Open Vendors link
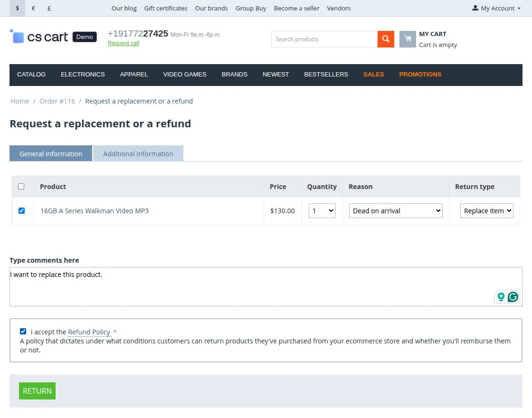532x418 pixels. click(339, 8)
